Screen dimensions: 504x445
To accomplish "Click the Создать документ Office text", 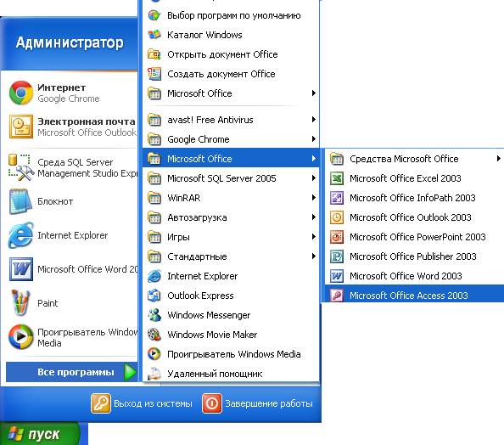I will pos(221,74).
